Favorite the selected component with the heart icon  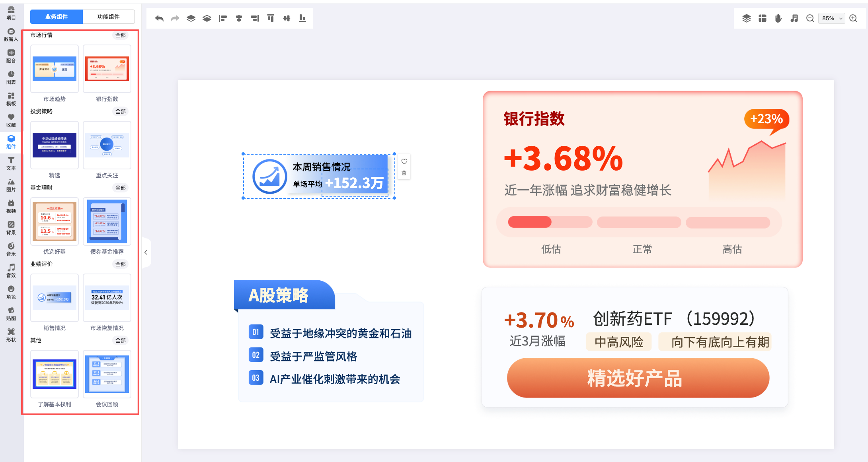coord(404,161)
